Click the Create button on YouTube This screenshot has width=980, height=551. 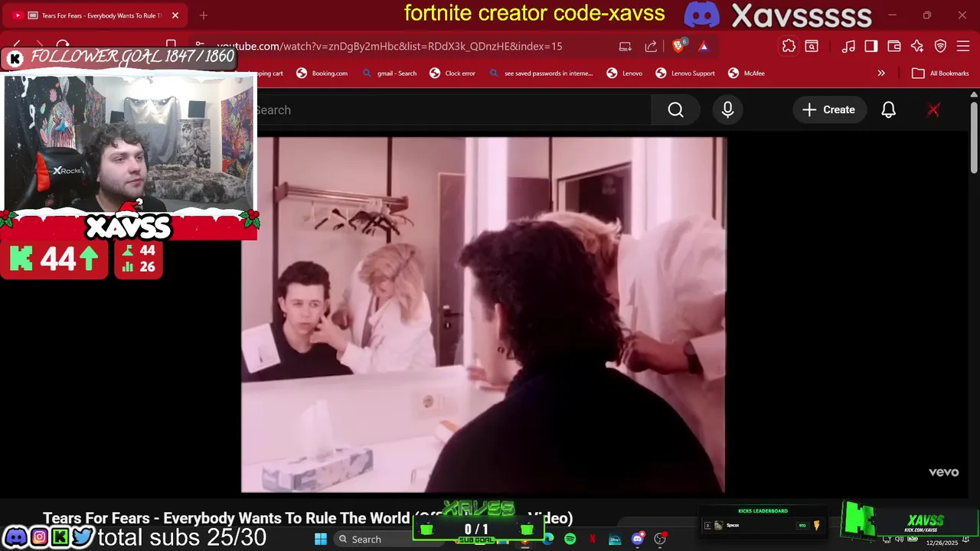pyautogui.click(x=828, y=110)
